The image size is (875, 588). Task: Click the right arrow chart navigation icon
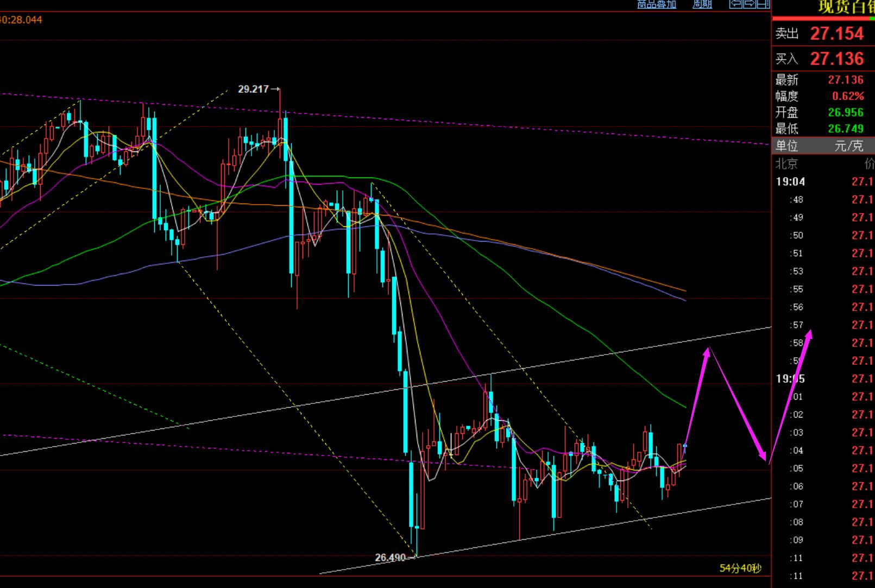[x=749, y=4]
